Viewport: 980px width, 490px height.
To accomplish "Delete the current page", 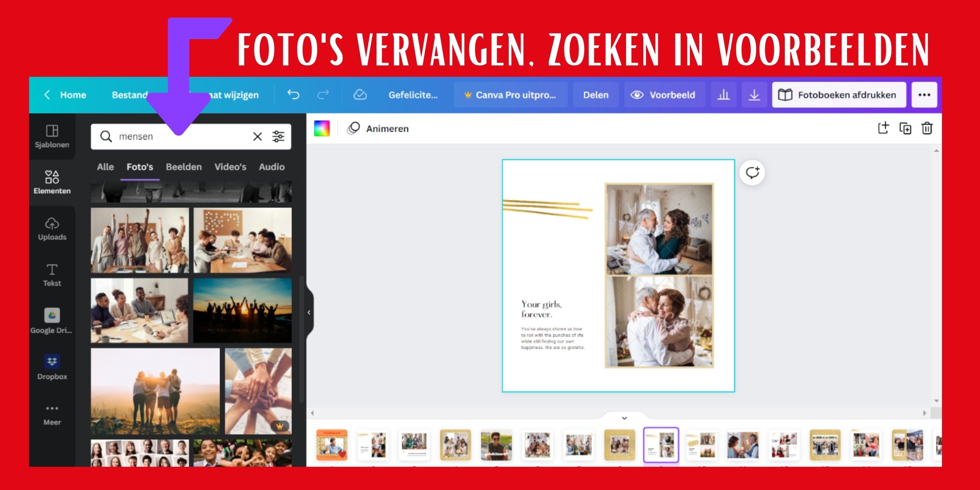I will [x=927, y=128].
